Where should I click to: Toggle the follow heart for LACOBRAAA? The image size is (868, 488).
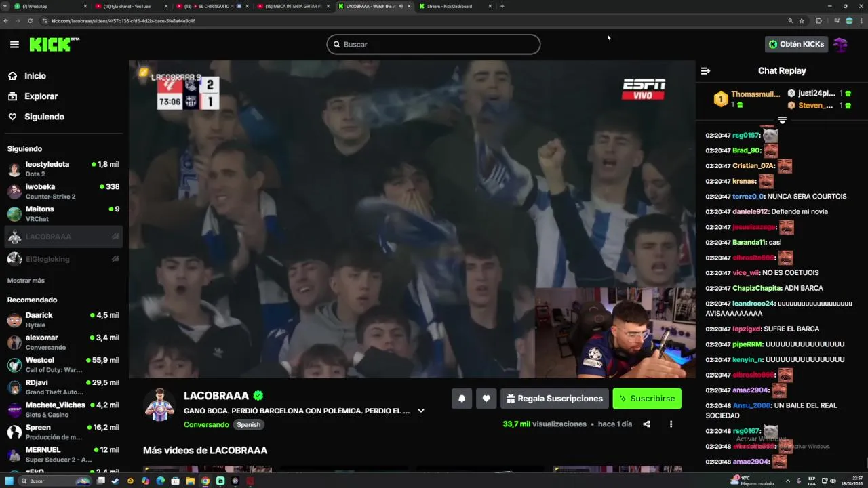tap(486, 399)
